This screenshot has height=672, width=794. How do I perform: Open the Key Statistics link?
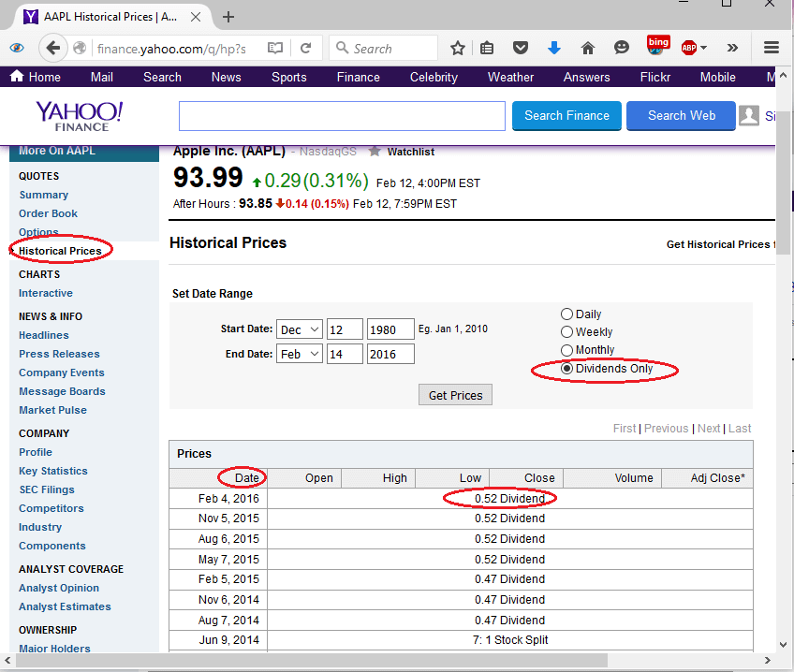pyautogui.click(x=53, y=471)
